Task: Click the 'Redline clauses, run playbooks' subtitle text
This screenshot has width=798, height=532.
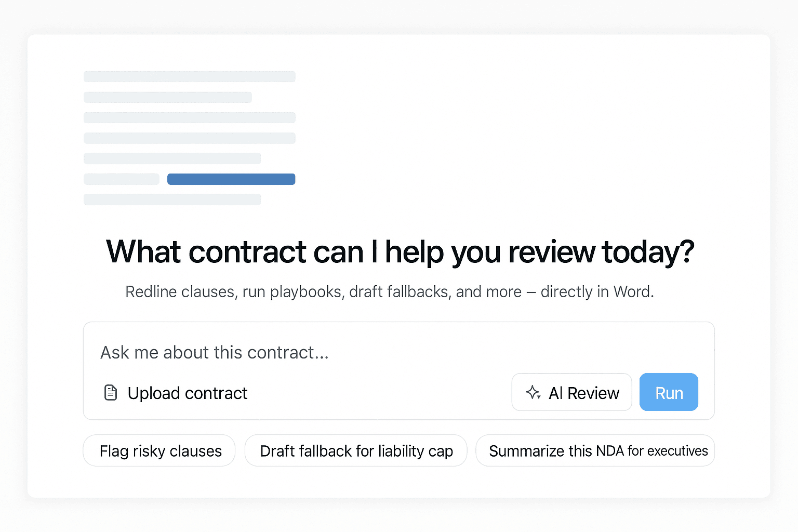Action: [389, 292]
